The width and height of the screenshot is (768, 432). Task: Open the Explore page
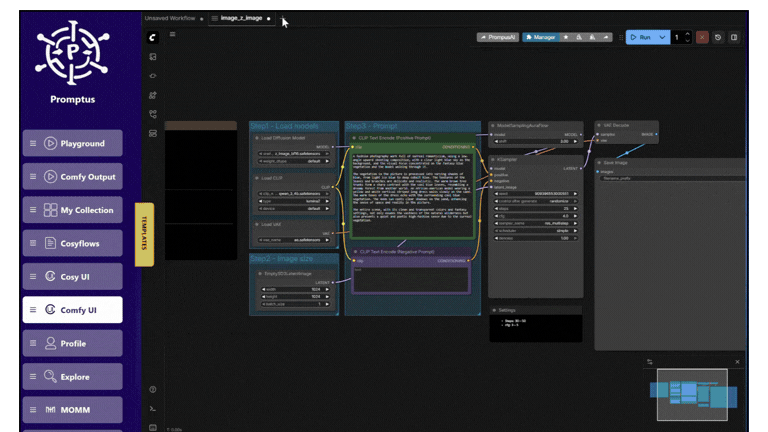pos(72,376)
